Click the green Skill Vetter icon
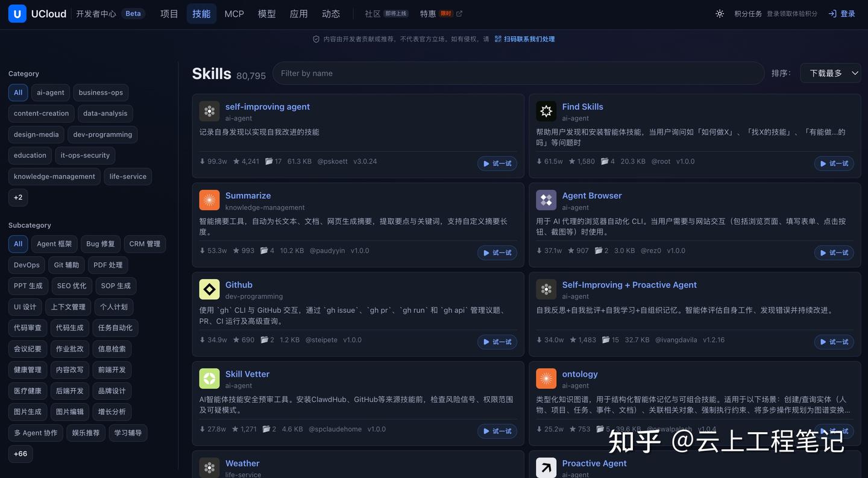 (x=209, y=379)
